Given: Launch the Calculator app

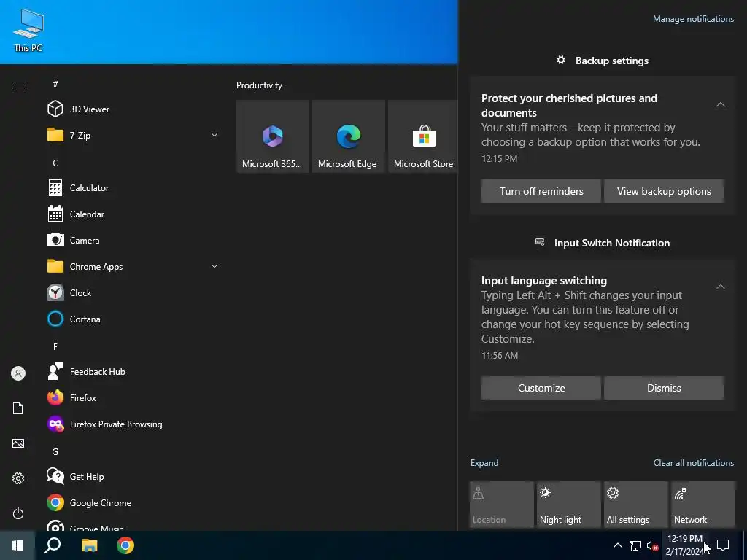Looking at the screenshot, I should pos(133,187).
